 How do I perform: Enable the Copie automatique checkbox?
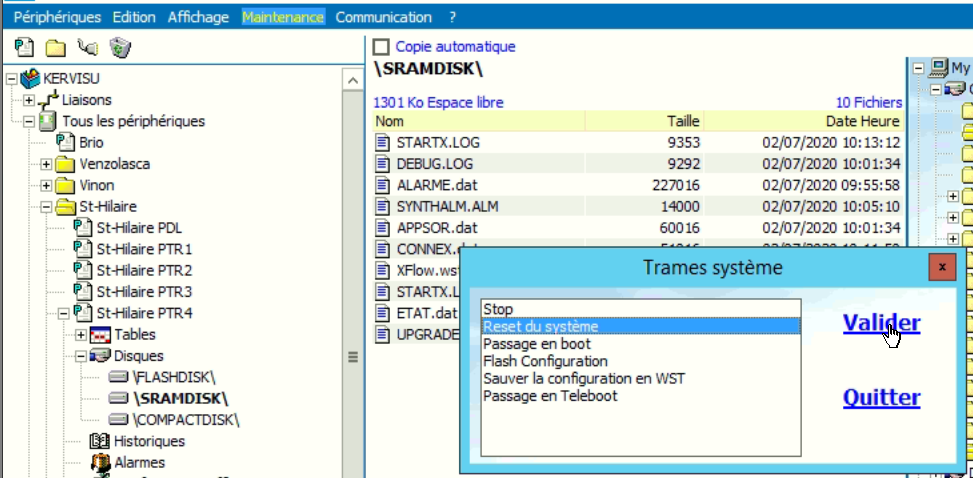click(380, 47)
